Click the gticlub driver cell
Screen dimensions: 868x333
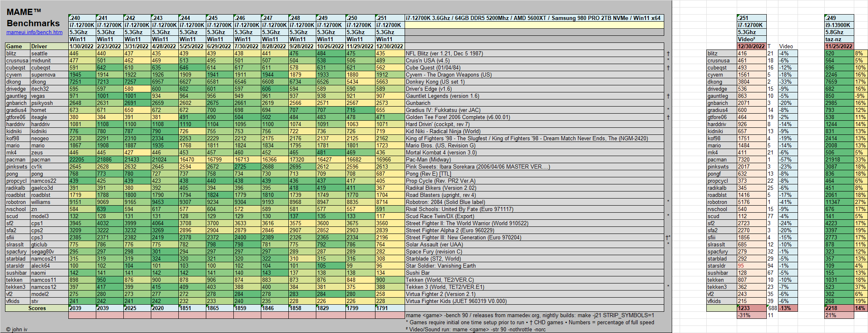(49, 244)
